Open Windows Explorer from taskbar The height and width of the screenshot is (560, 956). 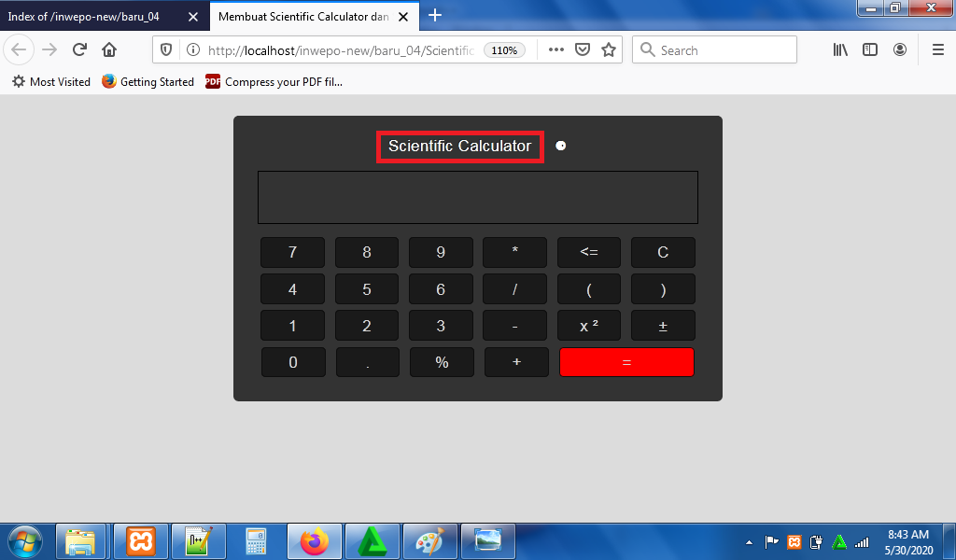(x=82, y=541)
